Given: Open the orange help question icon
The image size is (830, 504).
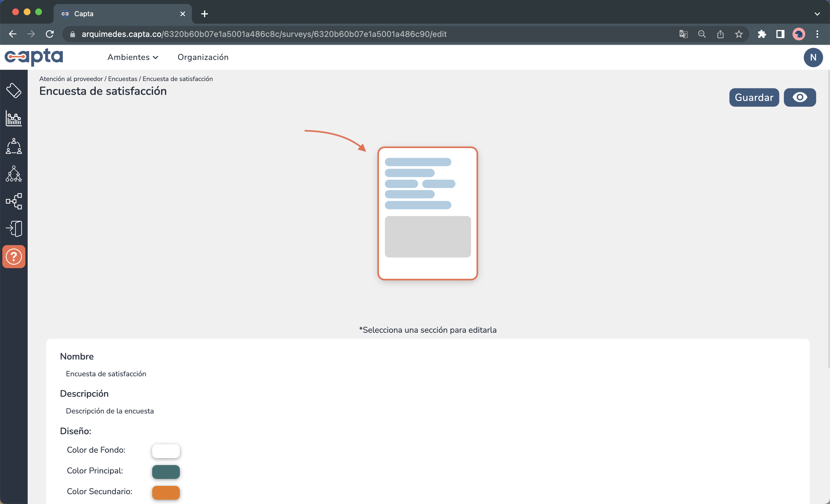Looking at the screenshot, I should pyautogui.click(x=14, y=257).
